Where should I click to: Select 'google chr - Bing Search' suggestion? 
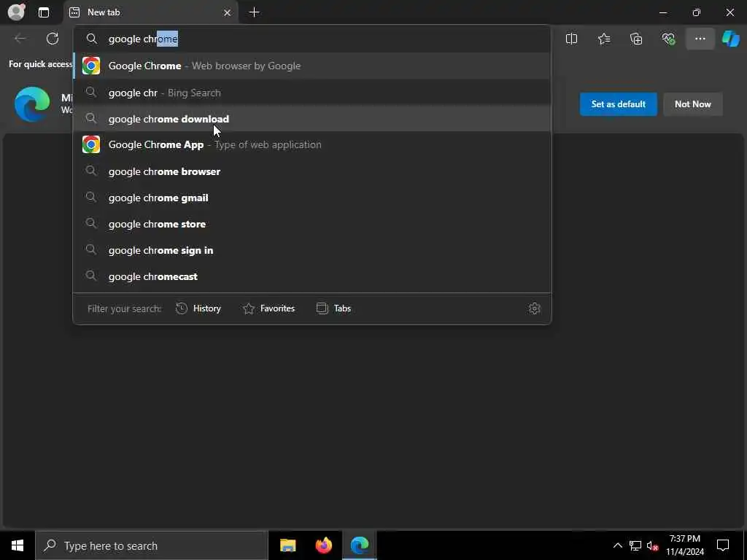(x=312, y=93)
